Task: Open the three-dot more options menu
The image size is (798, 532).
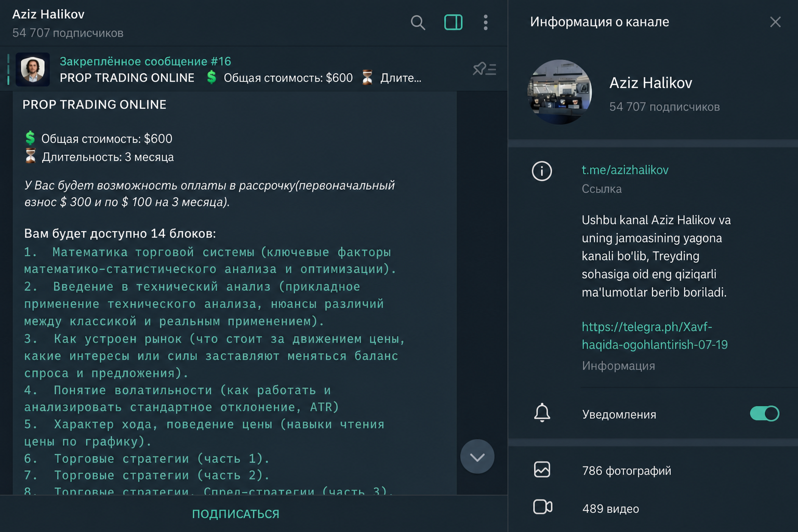Action: (x=486, y=22)
